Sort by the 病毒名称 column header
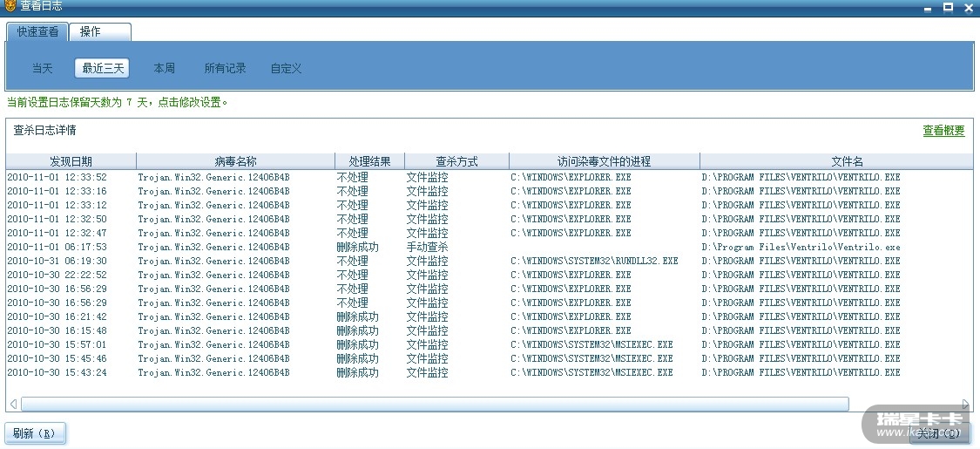Screen dimensions: 980x449 click(x=235, y=161)
